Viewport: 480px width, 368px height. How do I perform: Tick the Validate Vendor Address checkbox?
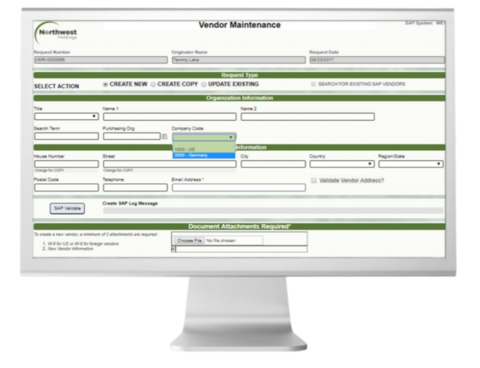[314, 180]
